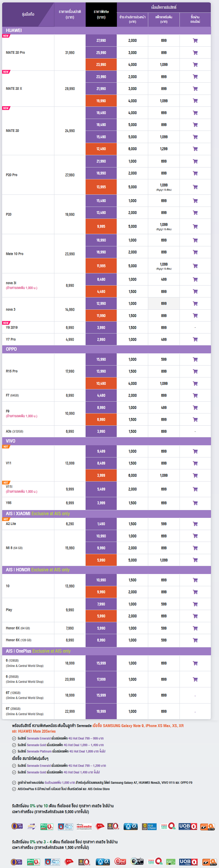Add OPPO R15 Pro 10,490 to cart
This screenshot has height=868, width=219.
pyautogui.click(x=195, y=384)
